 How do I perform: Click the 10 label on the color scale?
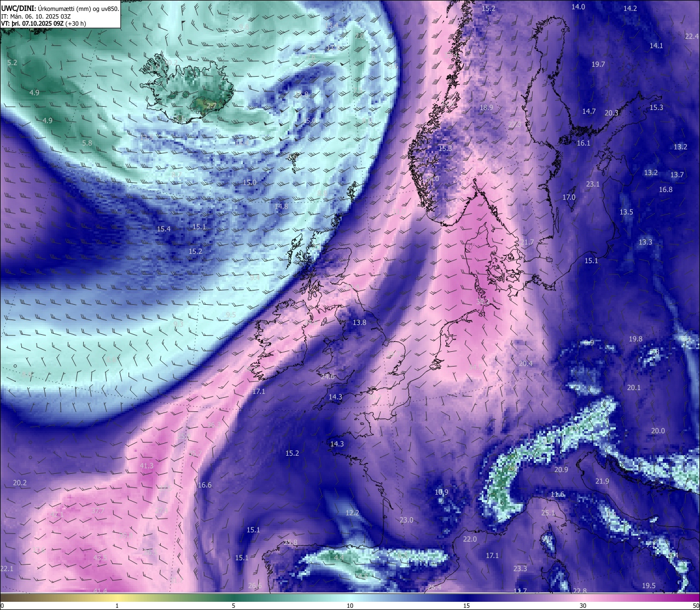click(350, 606)
